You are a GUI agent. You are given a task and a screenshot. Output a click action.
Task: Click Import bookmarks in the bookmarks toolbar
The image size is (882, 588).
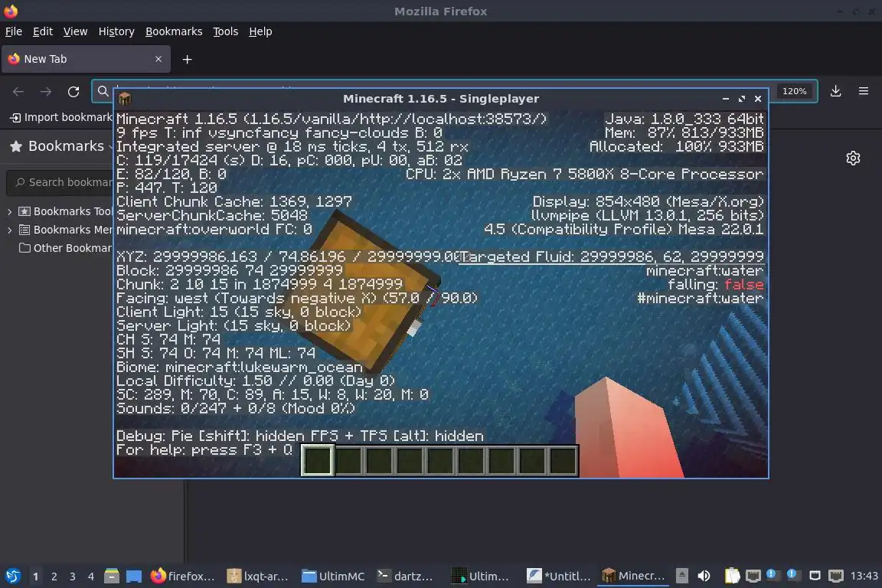[x=61, y=117]
